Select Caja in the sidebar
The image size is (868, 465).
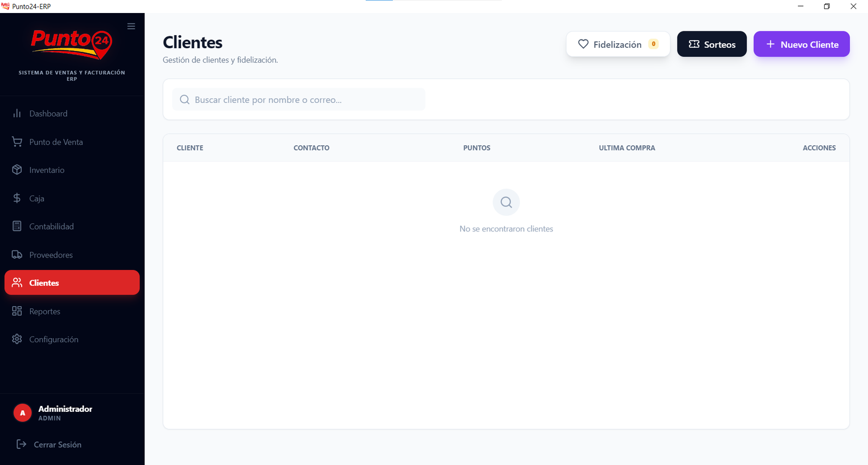(72, 198)
